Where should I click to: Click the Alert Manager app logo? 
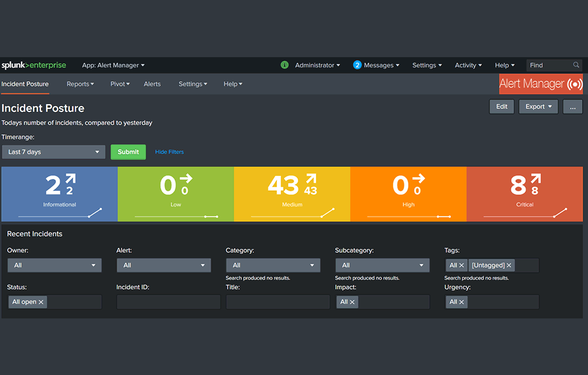tap(540, 84)
